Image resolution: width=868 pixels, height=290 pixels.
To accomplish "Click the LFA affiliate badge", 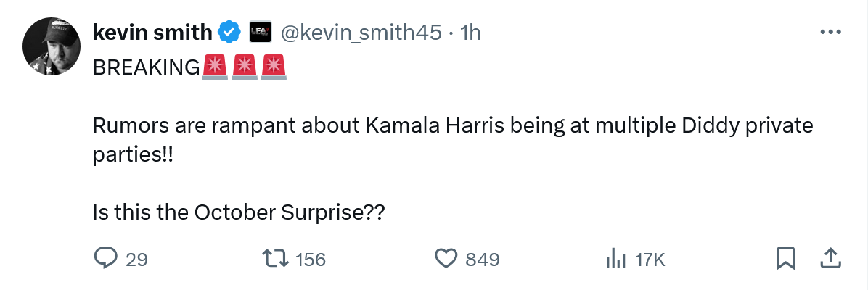I will 260,33.
